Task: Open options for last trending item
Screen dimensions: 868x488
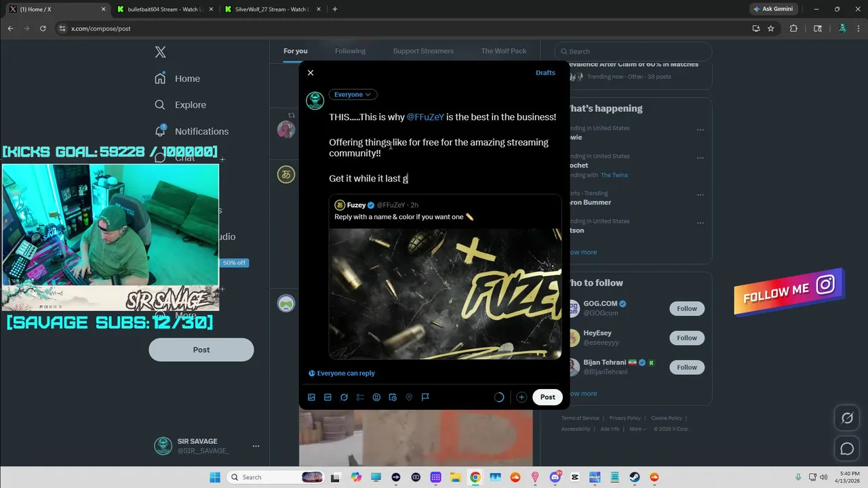Action: tap(701, 223)
